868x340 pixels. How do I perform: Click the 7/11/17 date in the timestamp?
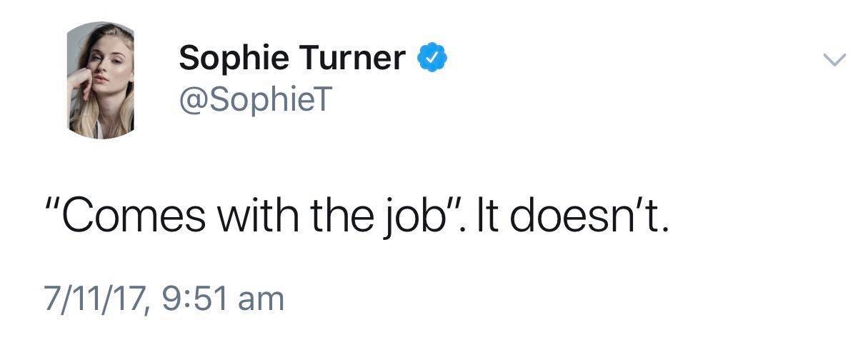coord(93,298)
